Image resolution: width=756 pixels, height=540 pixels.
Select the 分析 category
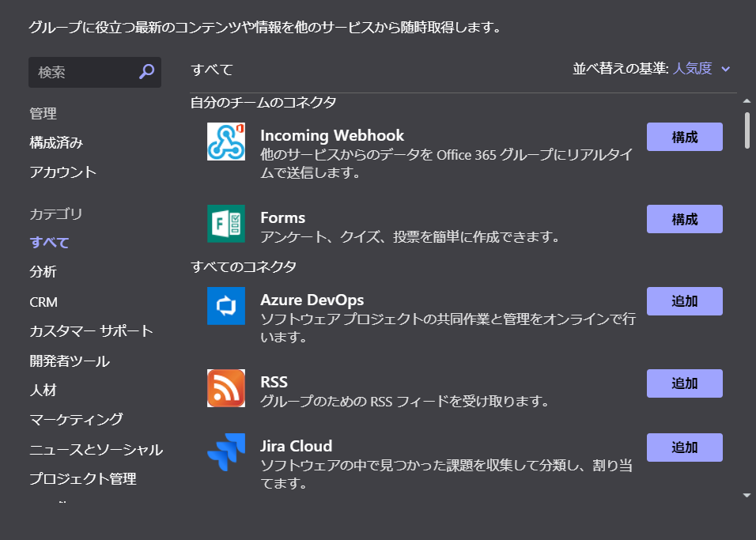coord(44,271)
